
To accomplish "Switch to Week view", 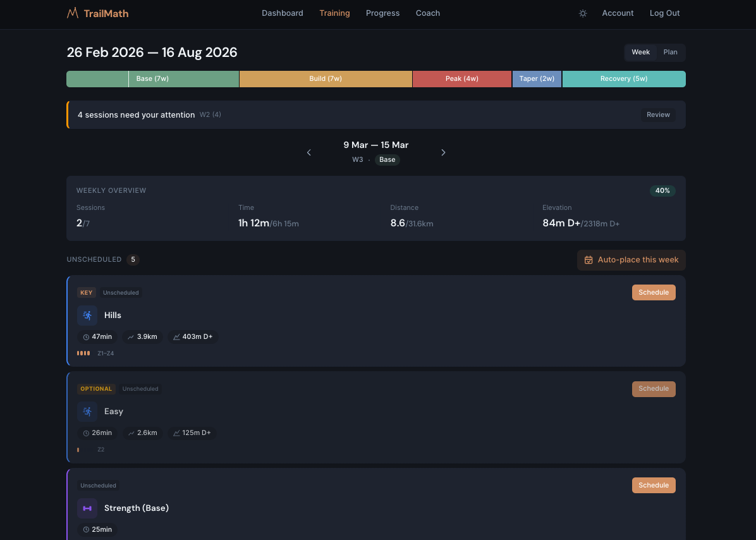I will point(640,52).
